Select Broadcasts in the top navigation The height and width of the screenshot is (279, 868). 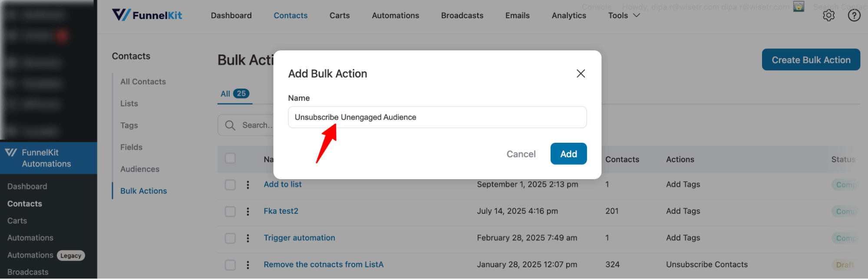click(462, 15)
